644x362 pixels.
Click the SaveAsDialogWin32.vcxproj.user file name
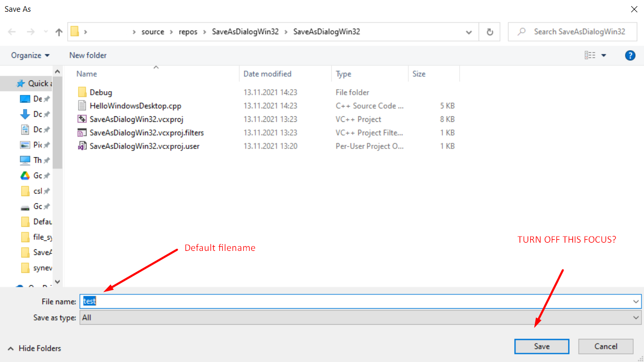click(144, 145)
